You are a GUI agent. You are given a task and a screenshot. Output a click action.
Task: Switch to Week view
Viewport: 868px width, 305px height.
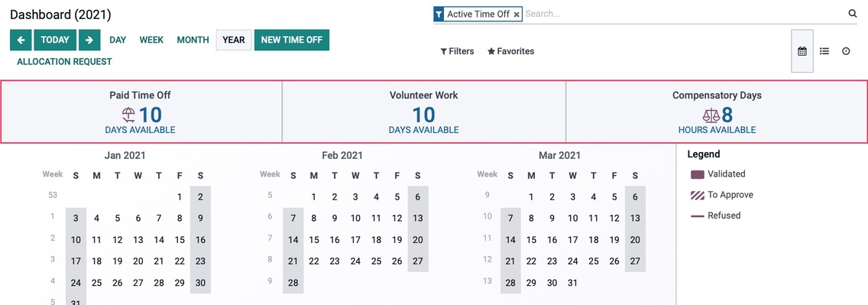[151, 40]
